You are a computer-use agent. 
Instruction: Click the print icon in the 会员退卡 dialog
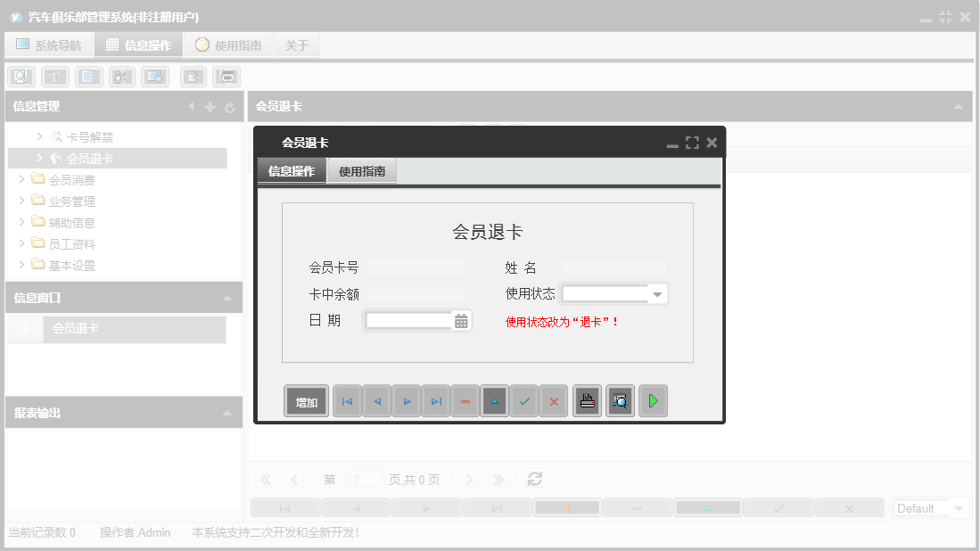(x=587, y=400)
